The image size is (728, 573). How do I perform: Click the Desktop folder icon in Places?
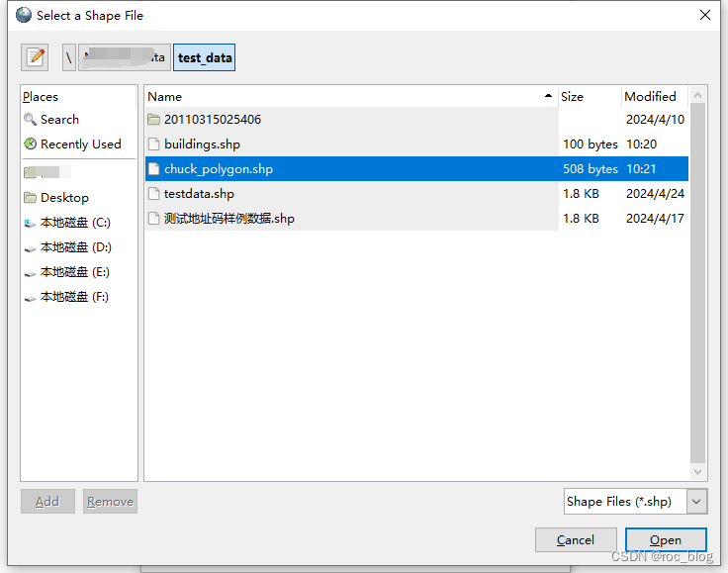[31, 198]
